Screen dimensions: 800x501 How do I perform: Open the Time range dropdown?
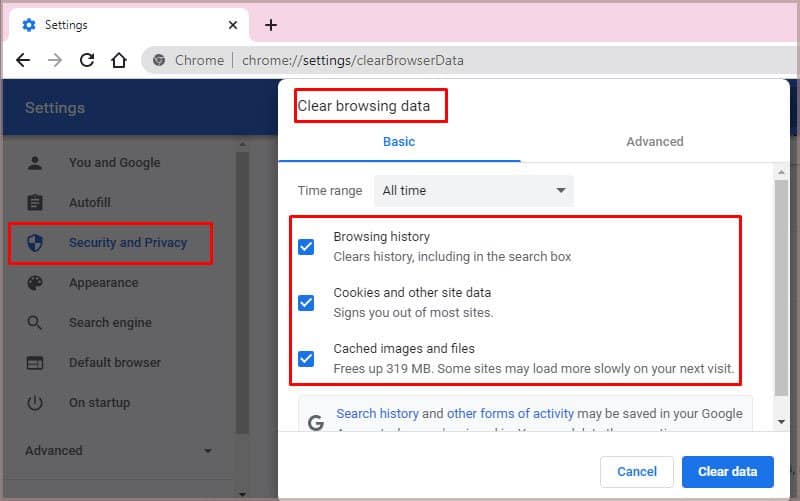point(474,191)
